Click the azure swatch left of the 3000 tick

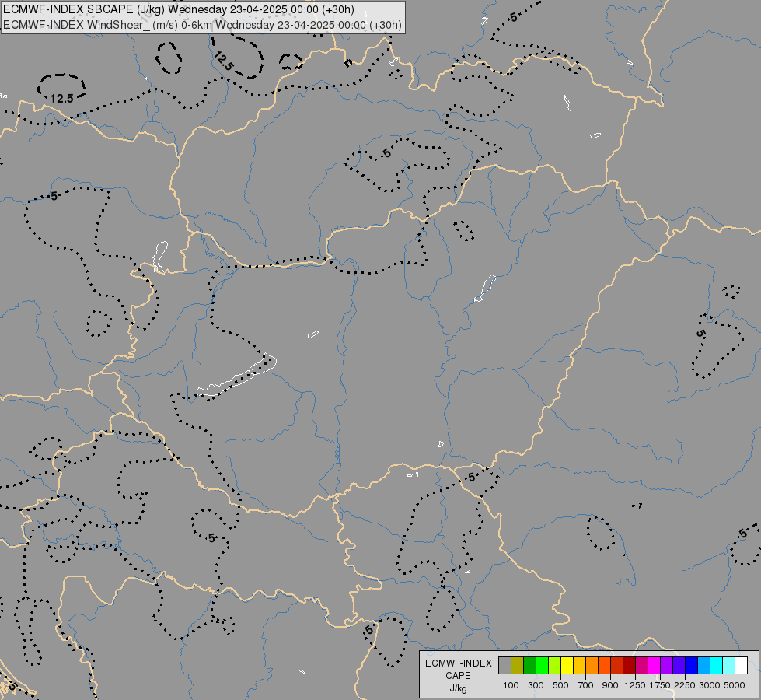pos(704,665)
